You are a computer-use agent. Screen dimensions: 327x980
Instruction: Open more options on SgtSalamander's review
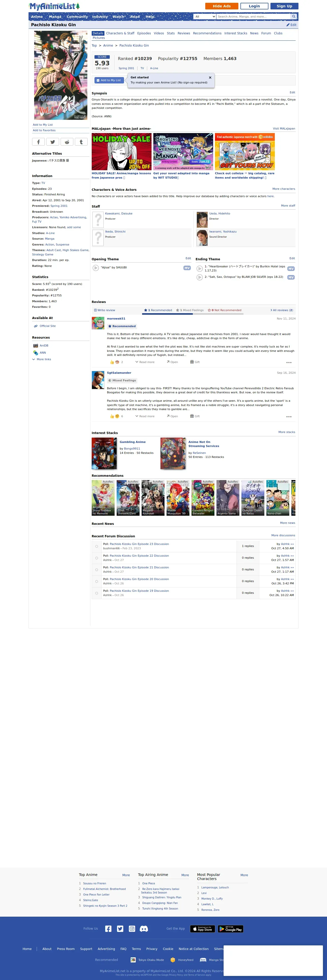[289, 416]
